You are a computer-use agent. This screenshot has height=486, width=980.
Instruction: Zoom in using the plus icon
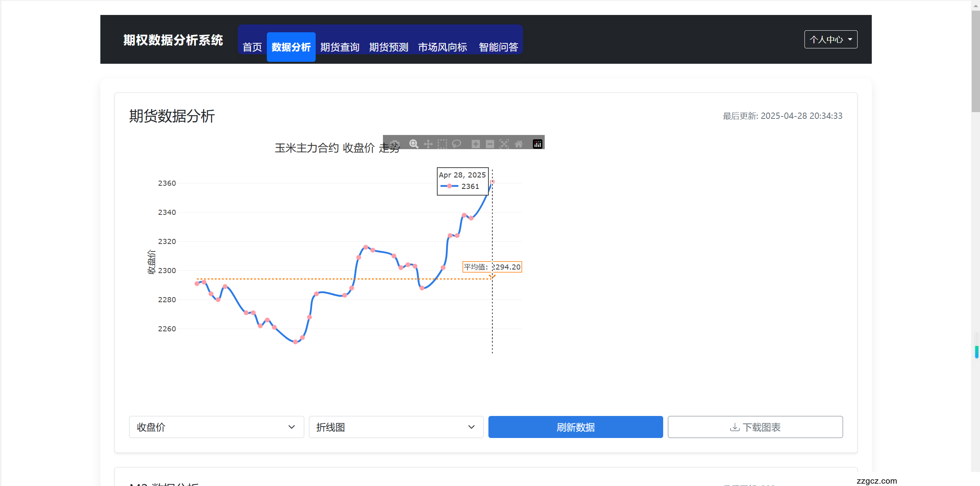click(x=475, y=144)
